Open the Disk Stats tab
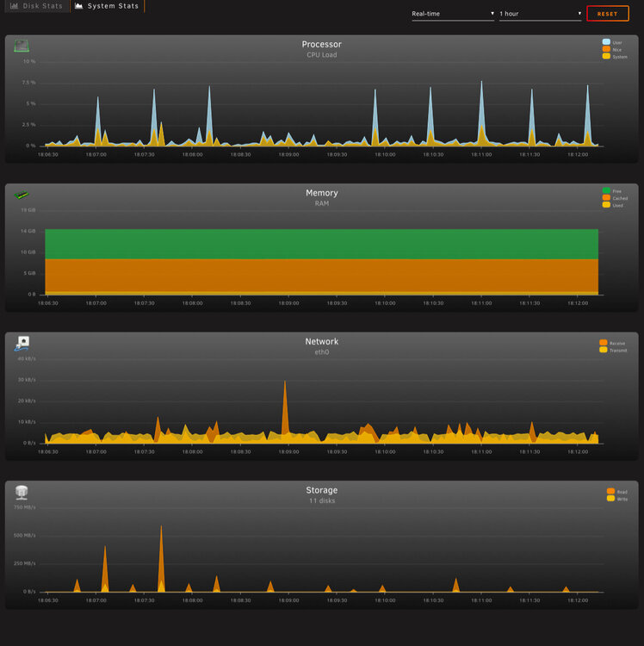 37,6
